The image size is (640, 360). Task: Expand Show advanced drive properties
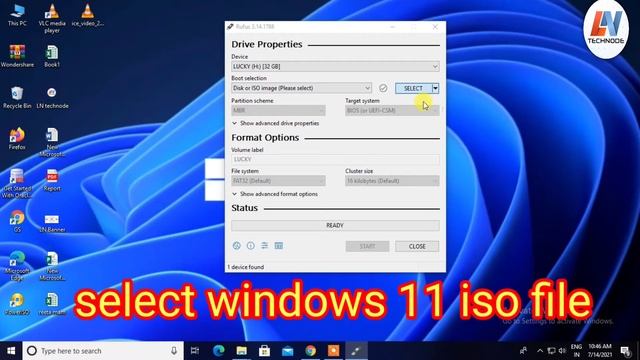[x=276, y=123]
